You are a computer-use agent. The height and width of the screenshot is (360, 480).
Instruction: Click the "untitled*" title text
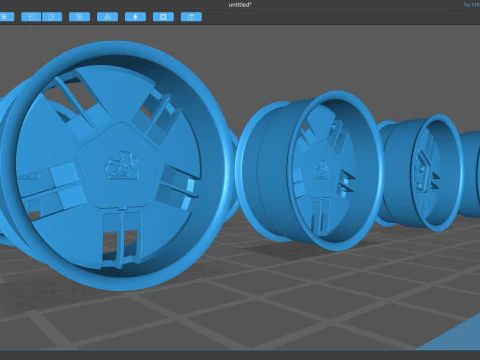point(240,5)
